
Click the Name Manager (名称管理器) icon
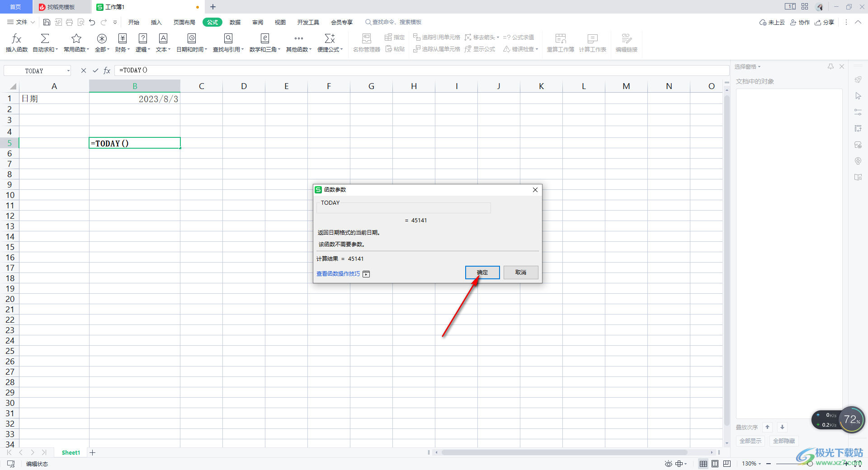point(367,38)
